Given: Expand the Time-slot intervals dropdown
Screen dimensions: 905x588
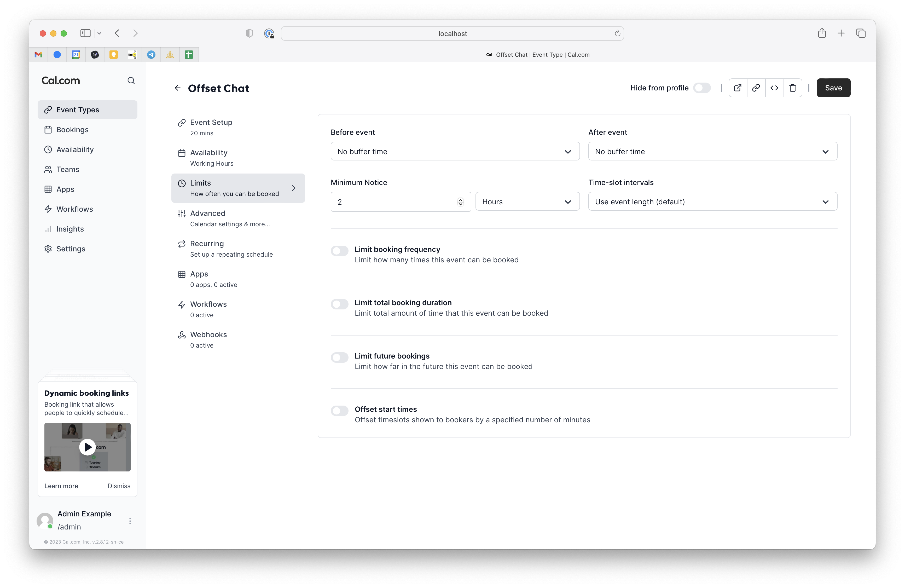Looking at the screenshot, I should pyautogui.click(x=712, y=201).
